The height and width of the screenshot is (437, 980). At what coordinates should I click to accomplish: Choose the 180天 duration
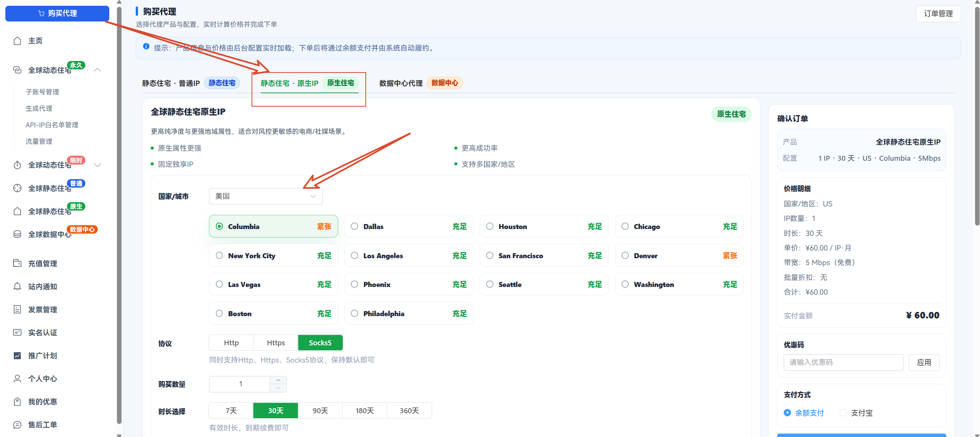point(365,411)
